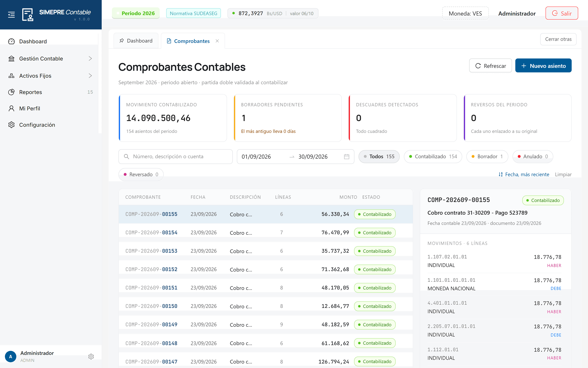Expand the Activos Fijos submenu chevron

(90, 76)
